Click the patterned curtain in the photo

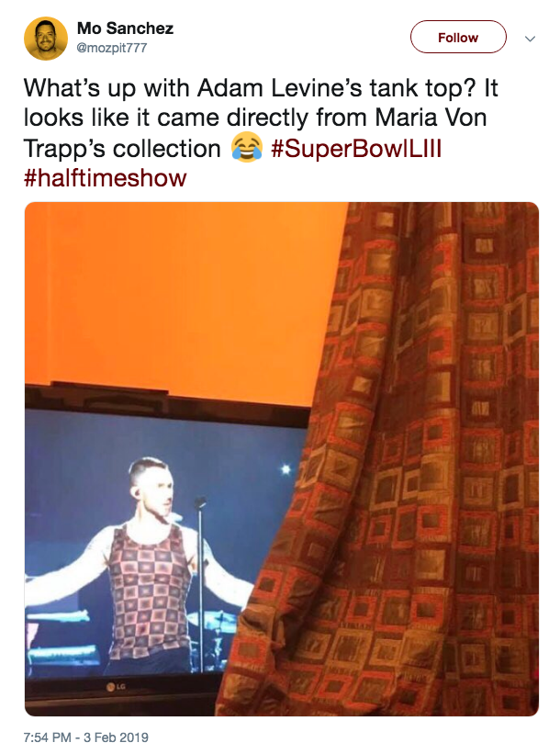click(400, 459)
